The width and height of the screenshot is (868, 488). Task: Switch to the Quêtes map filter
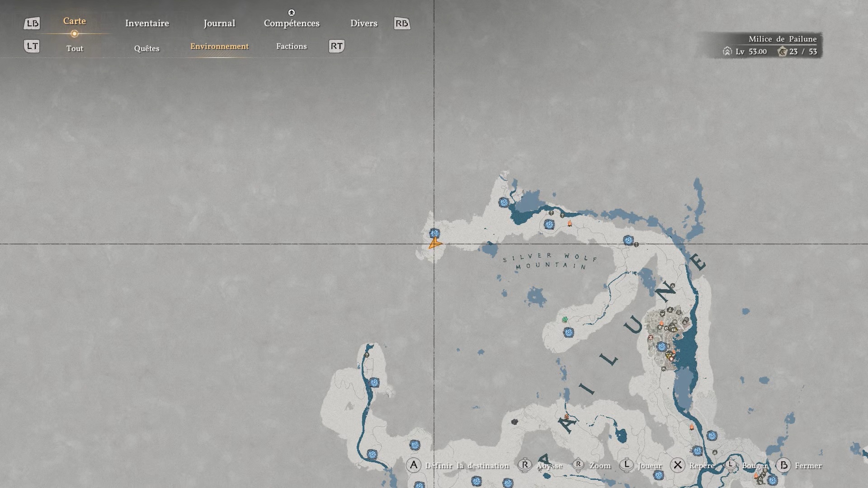click(x=146, y=48)
